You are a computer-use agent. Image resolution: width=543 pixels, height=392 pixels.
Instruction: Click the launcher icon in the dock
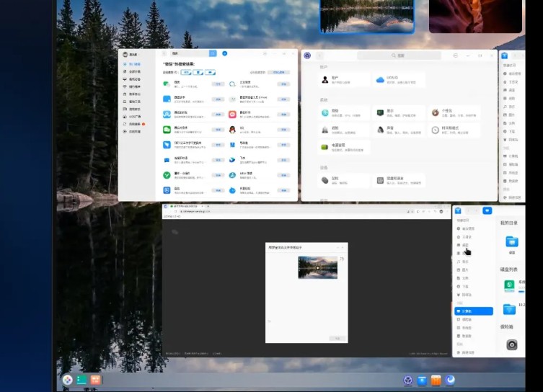click(67, 380)
